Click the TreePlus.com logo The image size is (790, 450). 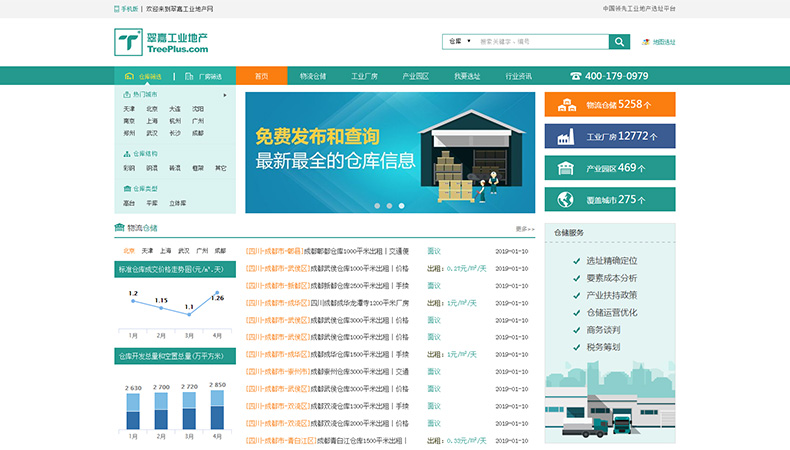pyautogui.click(x=161, y=42)
